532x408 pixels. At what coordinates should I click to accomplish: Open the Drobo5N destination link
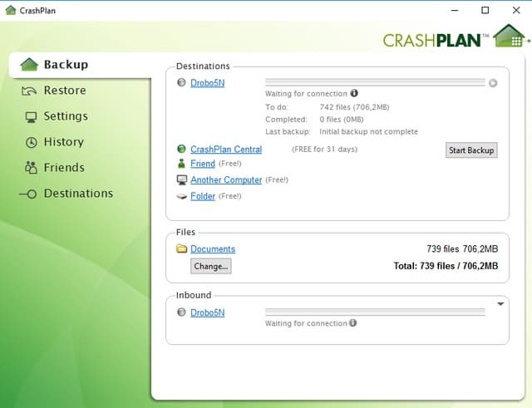207,83
